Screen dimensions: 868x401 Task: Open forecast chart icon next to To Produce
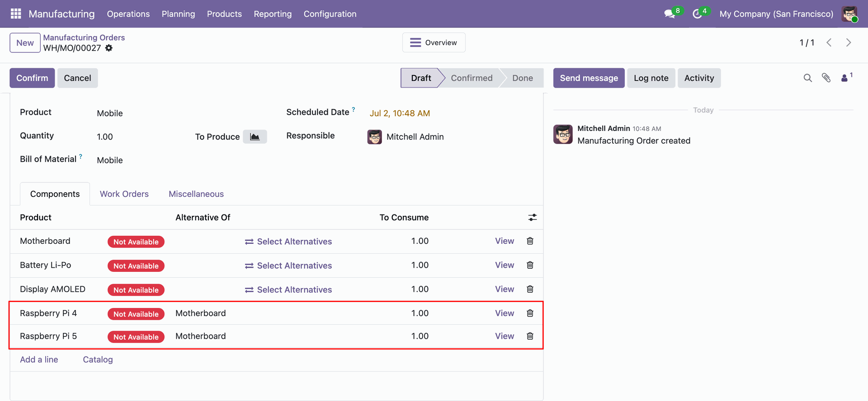point(255,137)
